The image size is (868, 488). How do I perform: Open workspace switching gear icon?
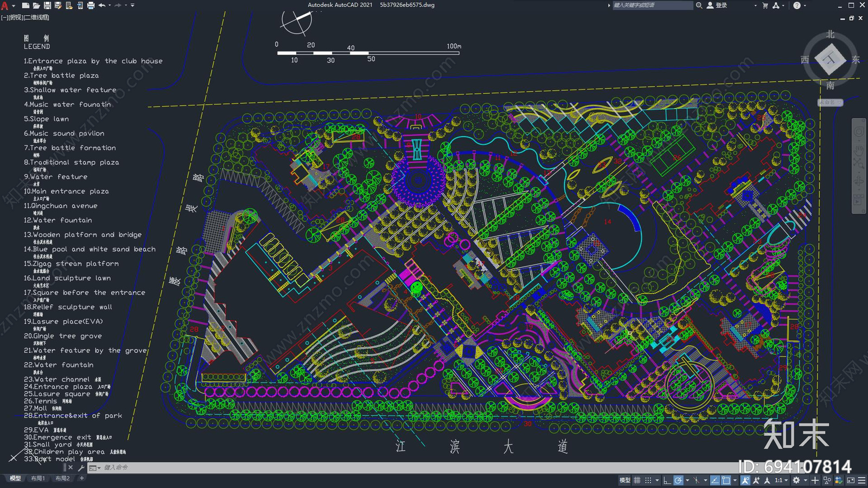[x=796, y=480]
